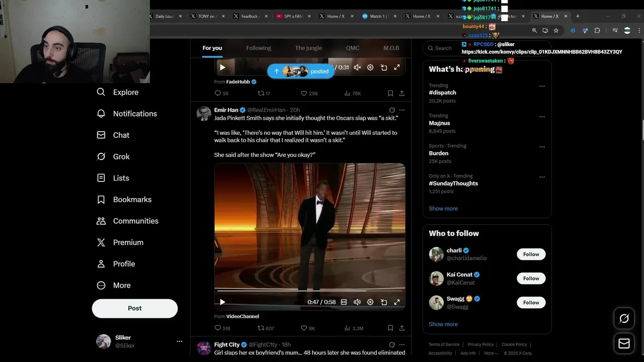The width and height of the screenshot is (644, 362).
Task: Toggle captions on the Oscars video
Action: 344,302
